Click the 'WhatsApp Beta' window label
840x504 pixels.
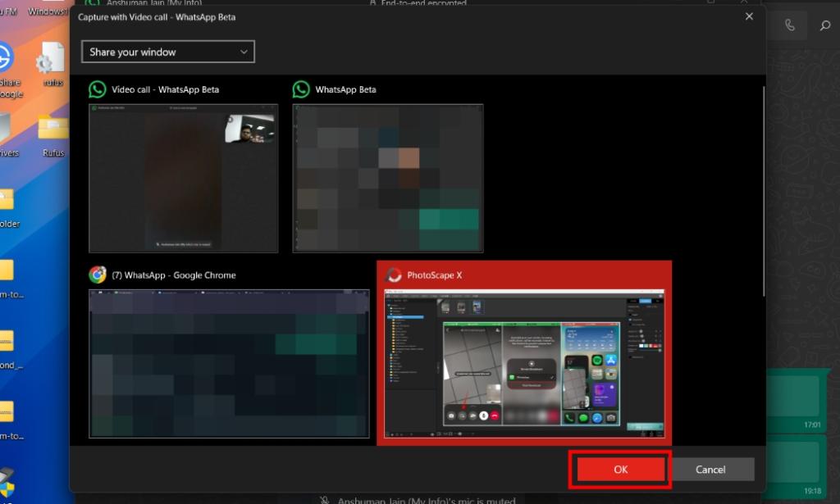(x=345, y=89)
